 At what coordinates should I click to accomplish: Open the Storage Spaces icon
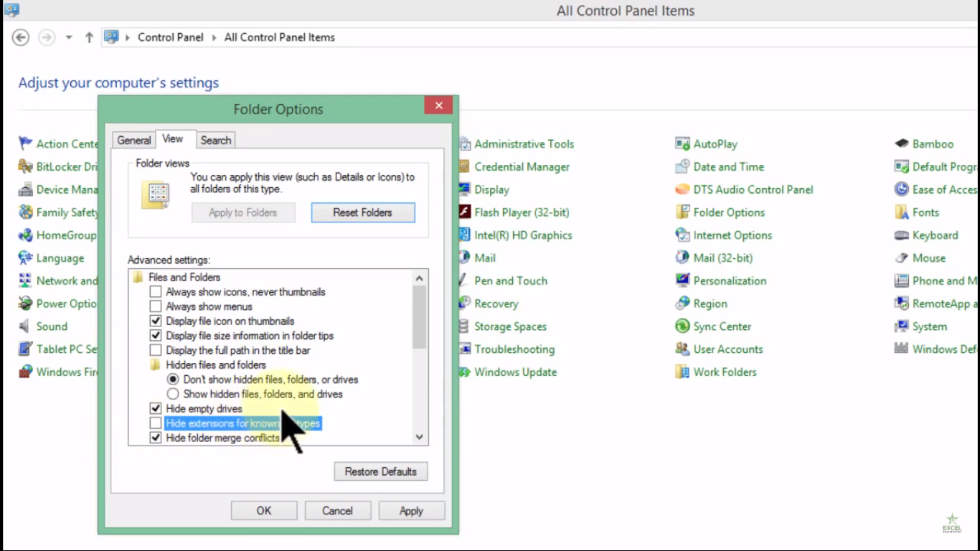tap(503, 326)
